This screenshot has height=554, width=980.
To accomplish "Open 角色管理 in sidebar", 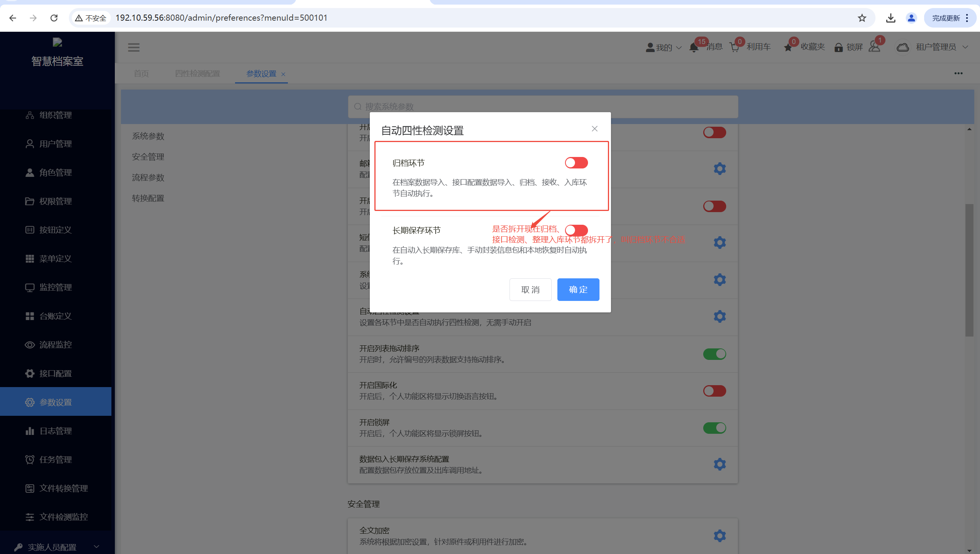I will coord(56,172).
